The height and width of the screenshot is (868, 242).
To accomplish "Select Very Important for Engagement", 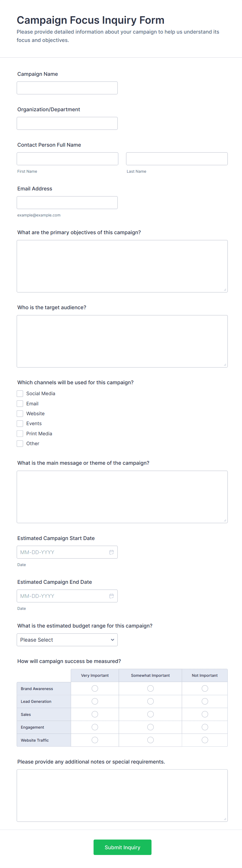I will [x=94, y=727].
